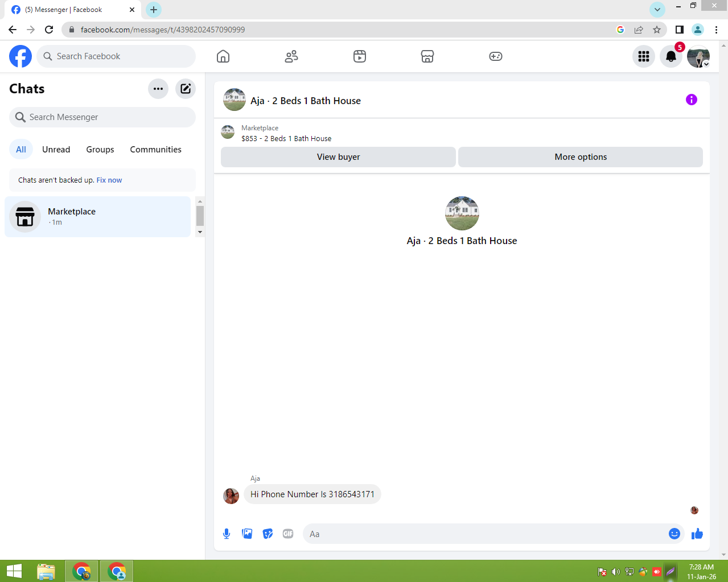Select the All chats tab
Screen dimensions: 728x582
[21, 150]
